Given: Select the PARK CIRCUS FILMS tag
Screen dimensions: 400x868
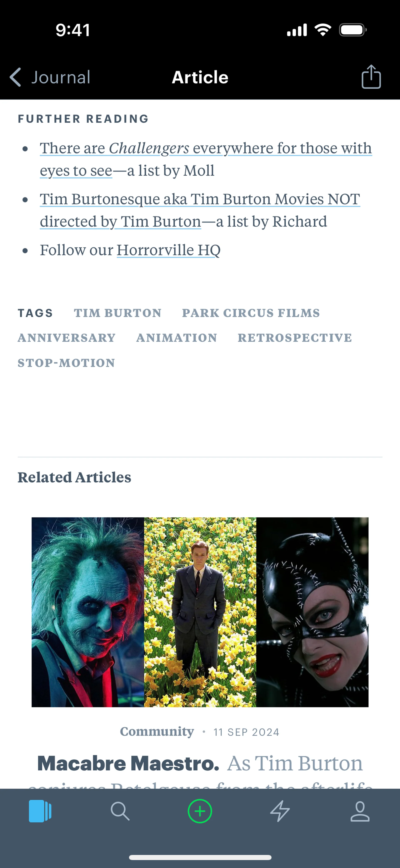Looking at the screenshot, I should 251,313.
